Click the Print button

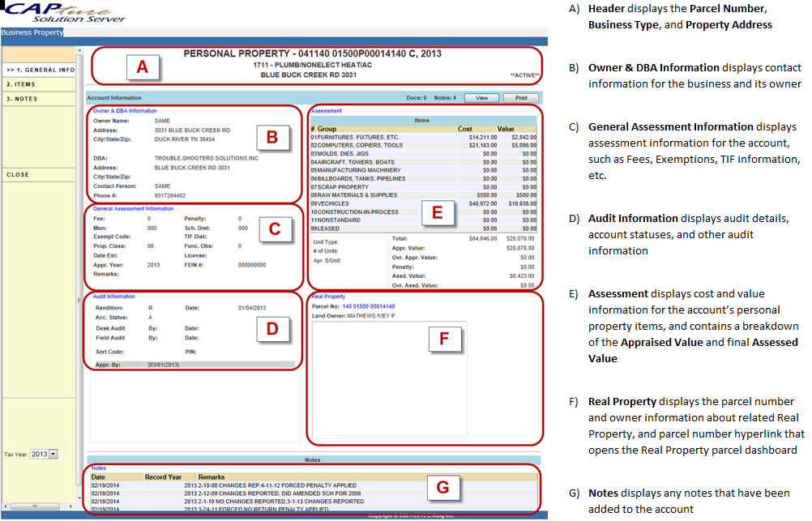coord(521,98)
